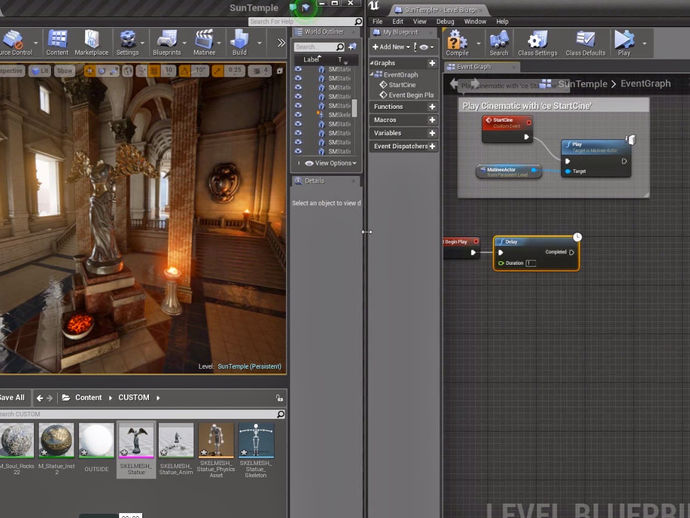Add a new variable with plus
This screenshot has height=518, width=690.
[432, 133]
